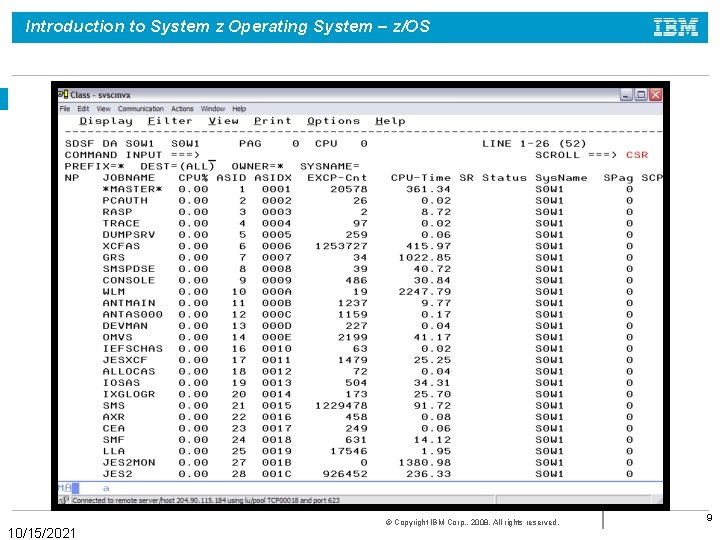The image size is (720, 540).
Task: Select the SDSF Options action bar item
Action: [x=333, y=121]
